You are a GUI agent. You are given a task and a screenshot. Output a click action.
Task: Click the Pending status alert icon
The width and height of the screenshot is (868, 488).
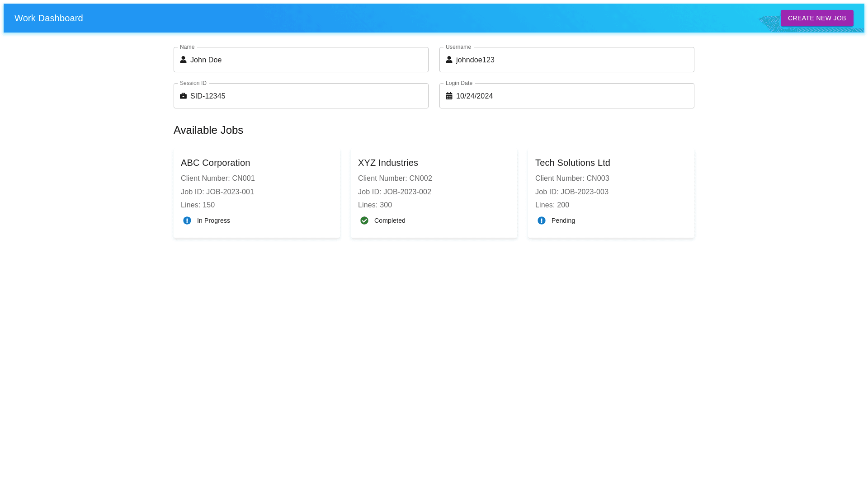tap(542, 221)
